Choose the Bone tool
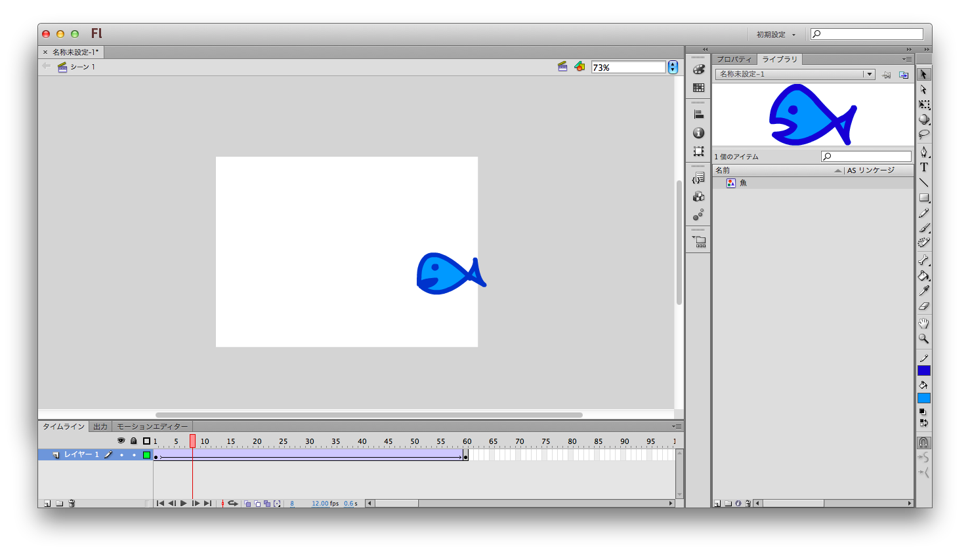Viewport: 970px width, 560px height. 923,260
